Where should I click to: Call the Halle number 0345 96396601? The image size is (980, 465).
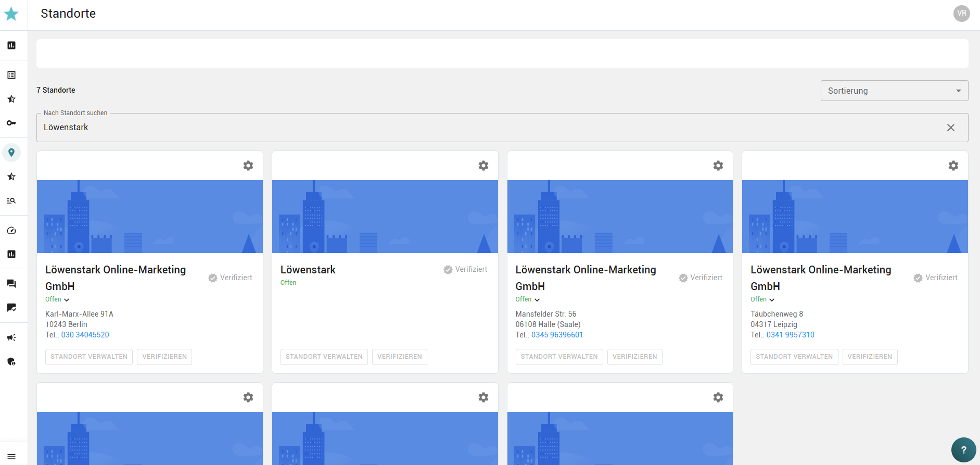click(557, 335)
